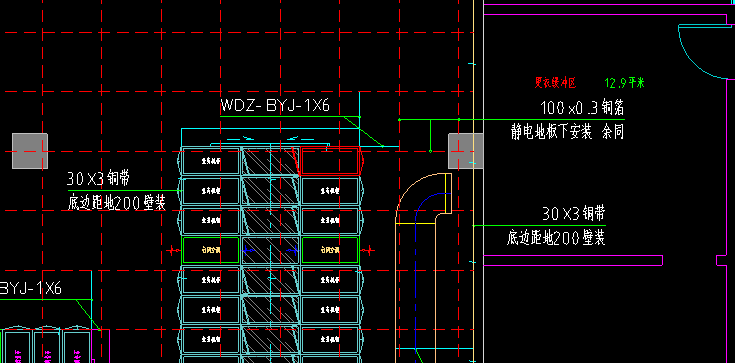
Task: Click the right green-outlined cabinet with yellow text
Action: click(330, 250)
